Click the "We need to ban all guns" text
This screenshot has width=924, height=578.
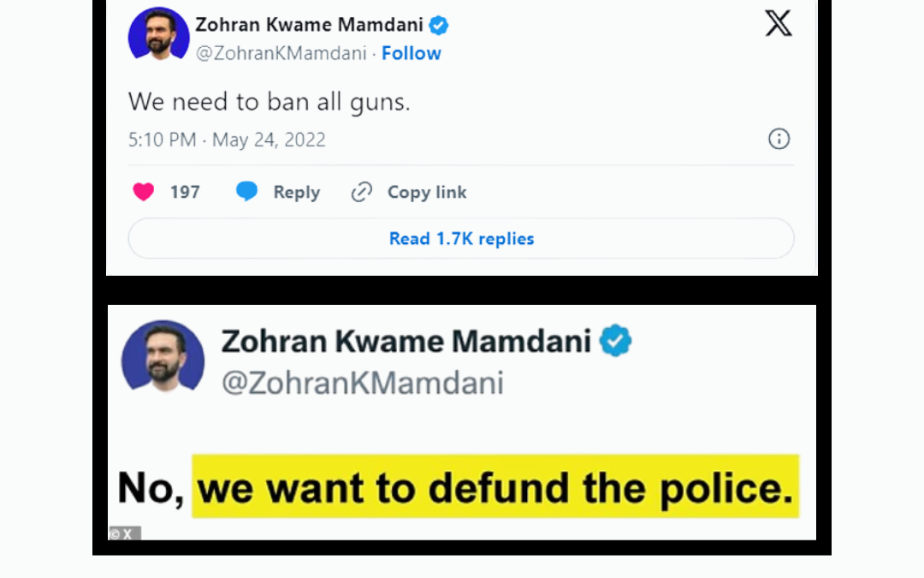pos(269,103)
